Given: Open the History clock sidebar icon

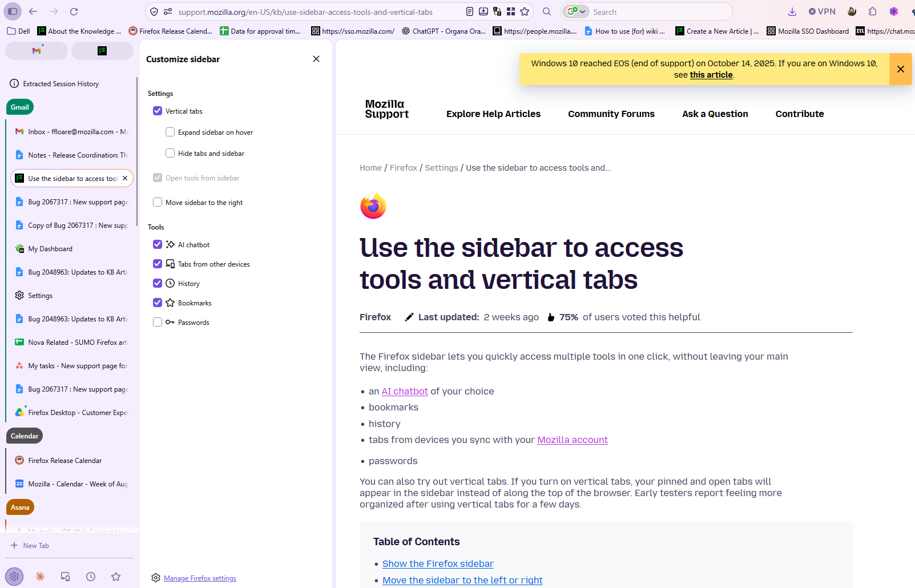Looking at the screenshot, I should (x=91, y=577).
